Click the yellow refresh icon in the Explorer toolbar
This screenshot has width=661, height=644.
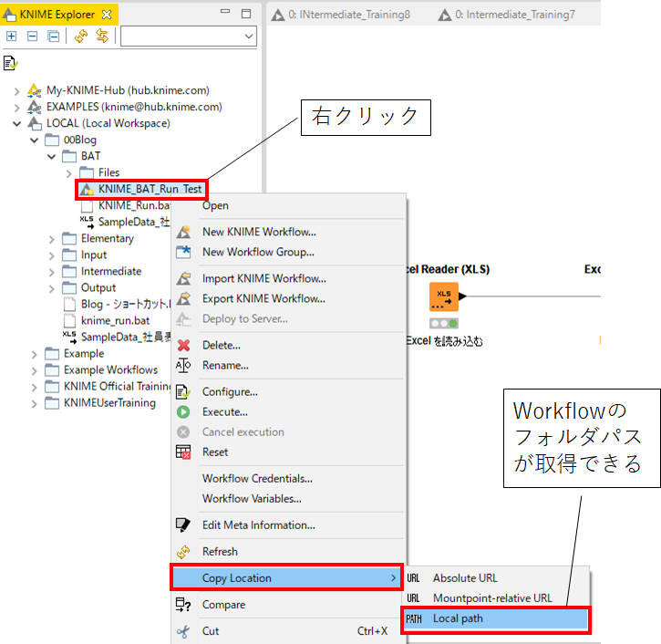point(81,36)
